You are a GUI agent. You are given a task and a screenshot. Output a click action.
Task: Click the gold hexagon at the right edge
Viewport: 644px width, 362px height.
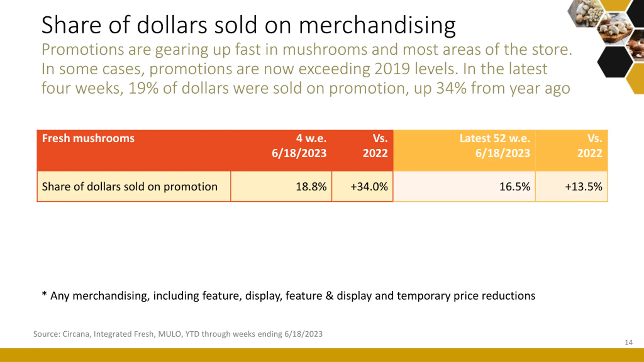pos(635,79)
